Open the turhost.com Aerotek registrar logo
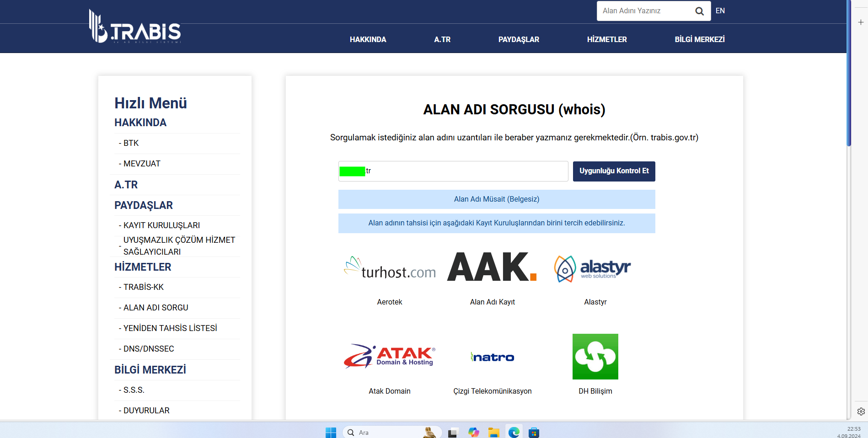Viewport: 868px width, 438px height. pos(390,268)
